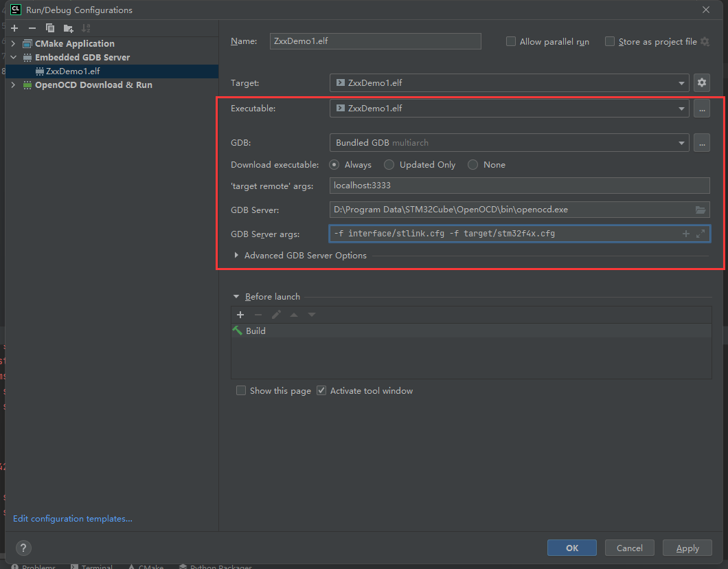Click 'target remote' args field
The height and width of the screenshot is (569, 728).
click(519, 186)
